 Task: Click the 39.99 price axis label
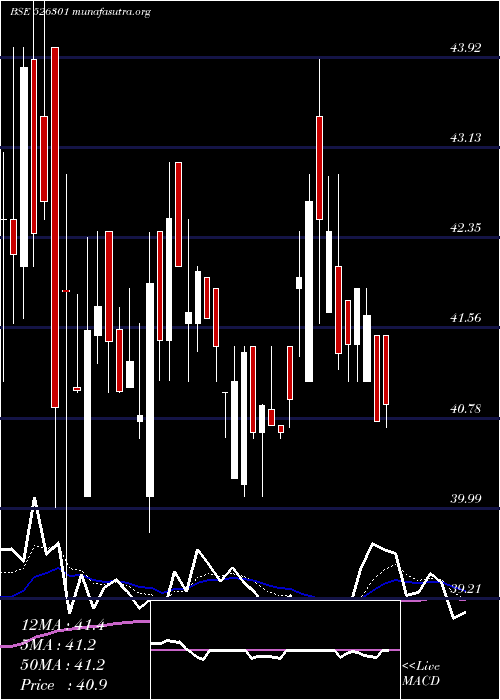466,499
